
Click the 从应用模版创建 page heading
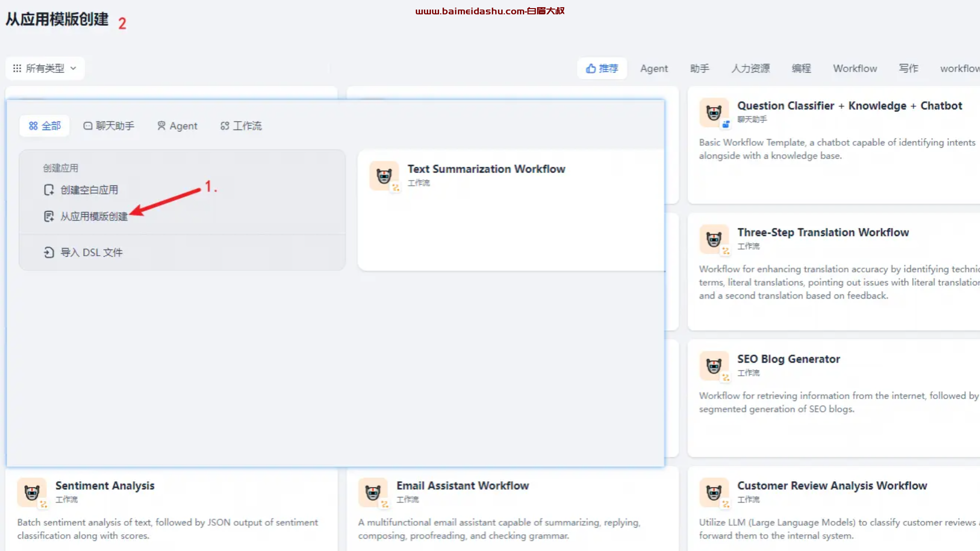click(57, 19)
